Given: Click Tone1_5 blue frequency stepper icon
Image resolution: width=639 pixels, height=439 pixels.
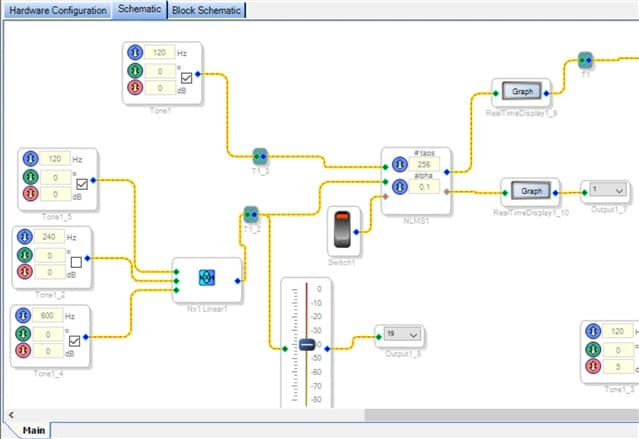Looking at the screenshot, I should coord(30,159).
